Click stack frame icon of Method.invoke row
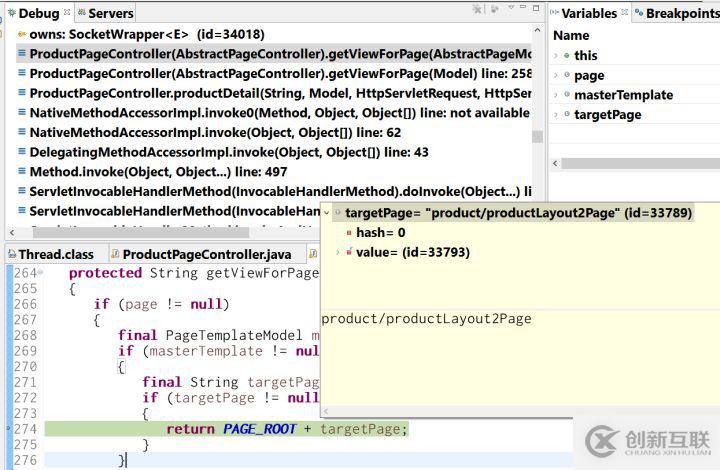Screen dimensions: 720x470 click(22, 171)
